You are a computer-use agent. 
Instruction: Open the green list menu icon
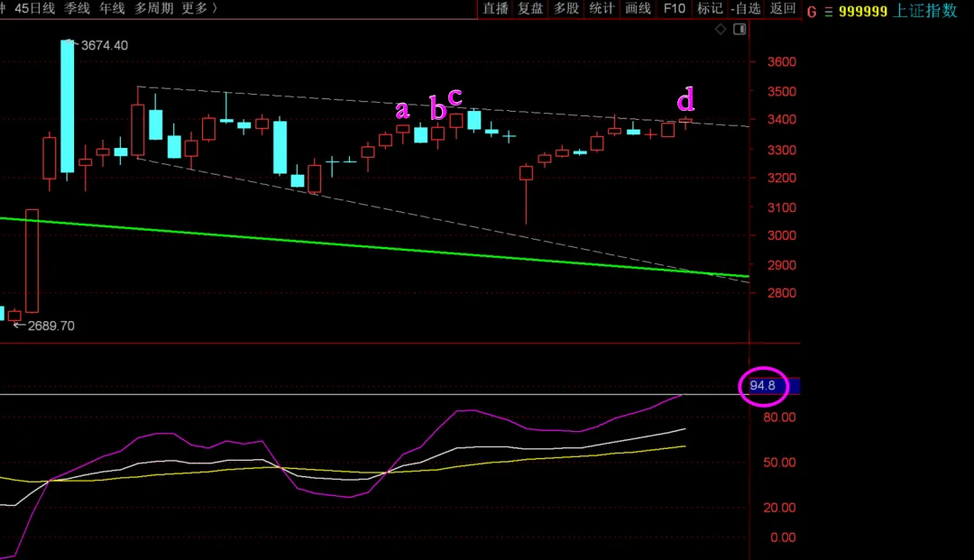[829, 12]
